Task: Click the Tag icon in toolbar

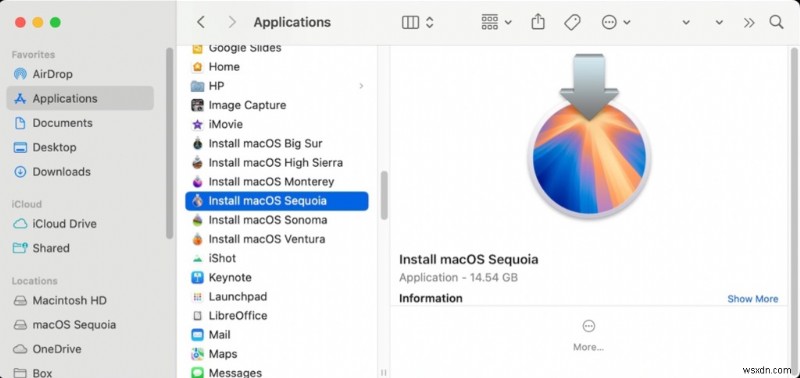Action: pyautogui.click(x=572, y=22)
